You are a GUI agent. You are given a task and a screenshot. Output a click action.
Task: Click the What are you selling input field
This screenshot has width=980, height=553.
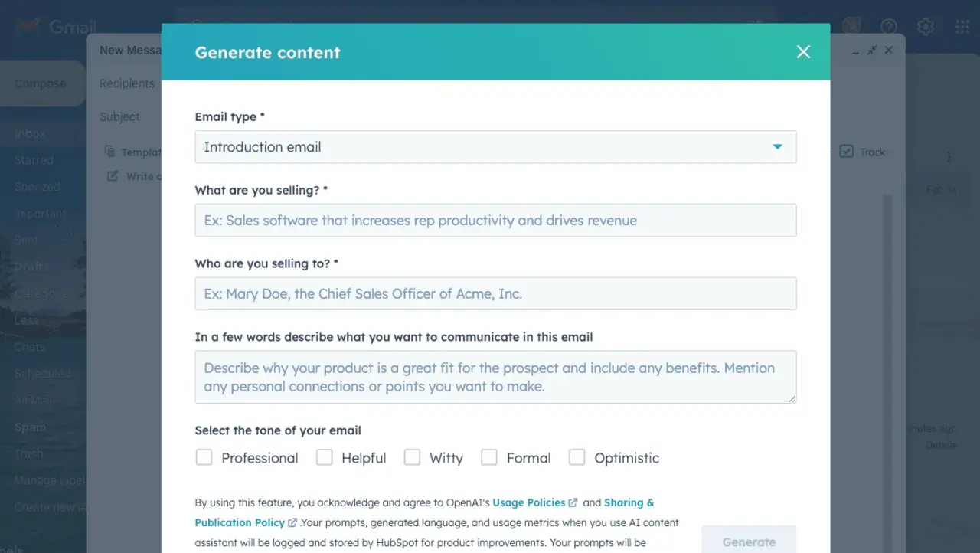(x=495, y=220)
